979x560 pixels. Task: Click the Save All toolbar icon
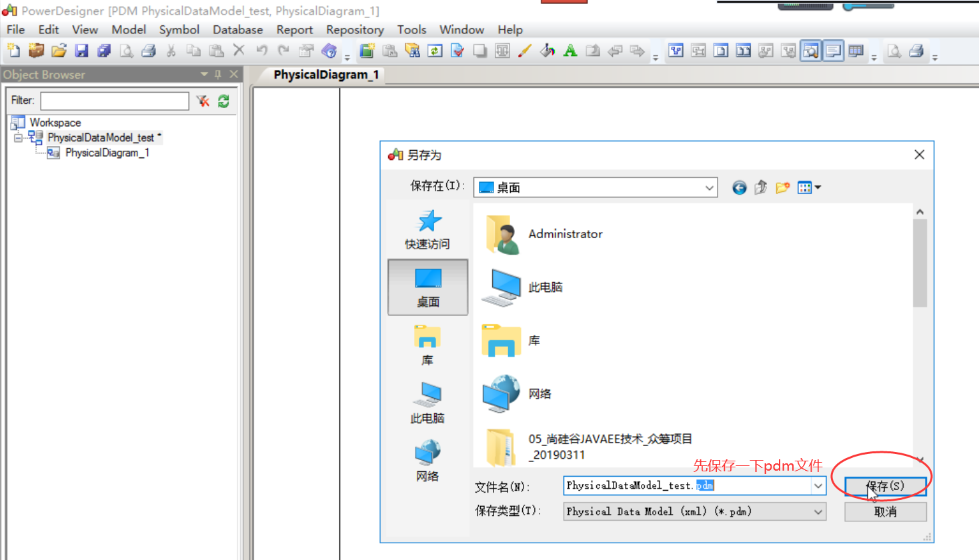[x=104, y=51]
